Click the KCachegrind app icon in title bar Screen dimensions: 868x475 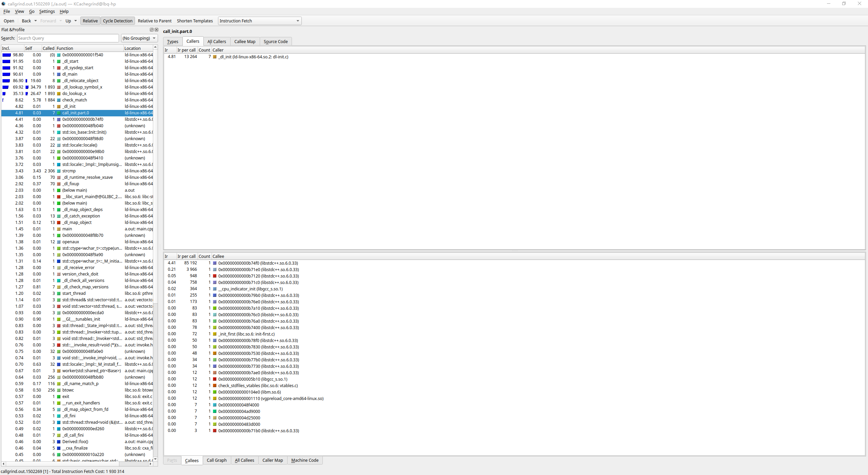(x=3, y=4)
